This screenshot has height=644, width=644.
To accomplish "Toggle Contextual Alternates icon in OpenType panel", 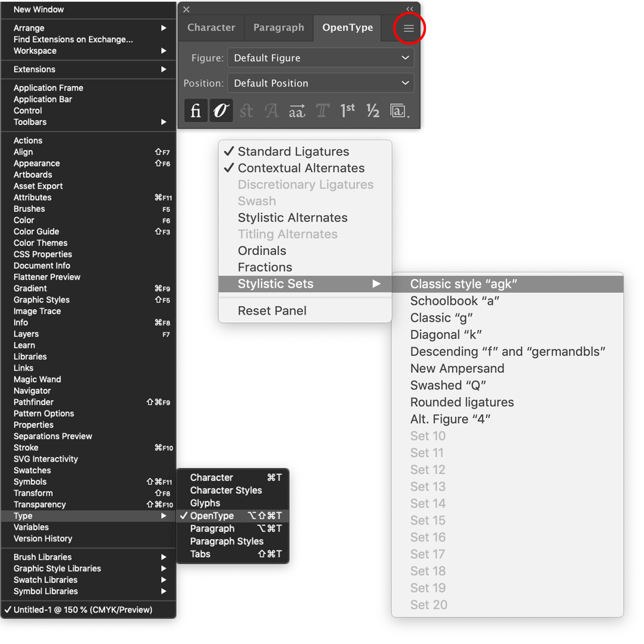I will (221, 110).
